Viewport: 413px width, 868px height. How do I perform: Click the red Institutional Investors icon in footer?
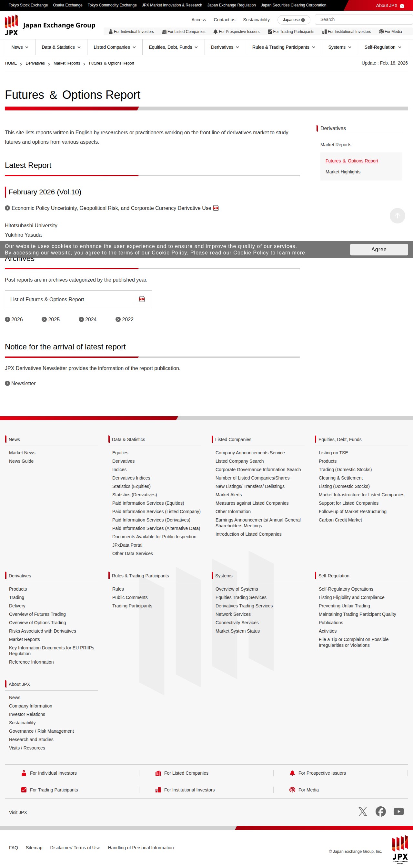[x=158, y=790]
